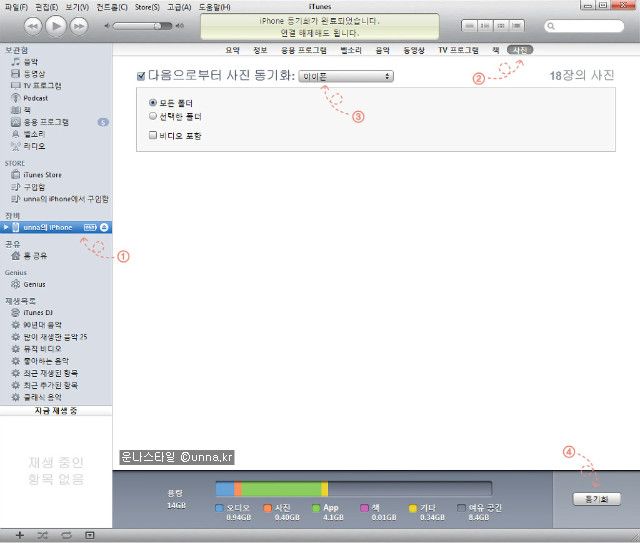Open the 파일(F) menu
Screen dimensions: 640x543
[16, 7]
